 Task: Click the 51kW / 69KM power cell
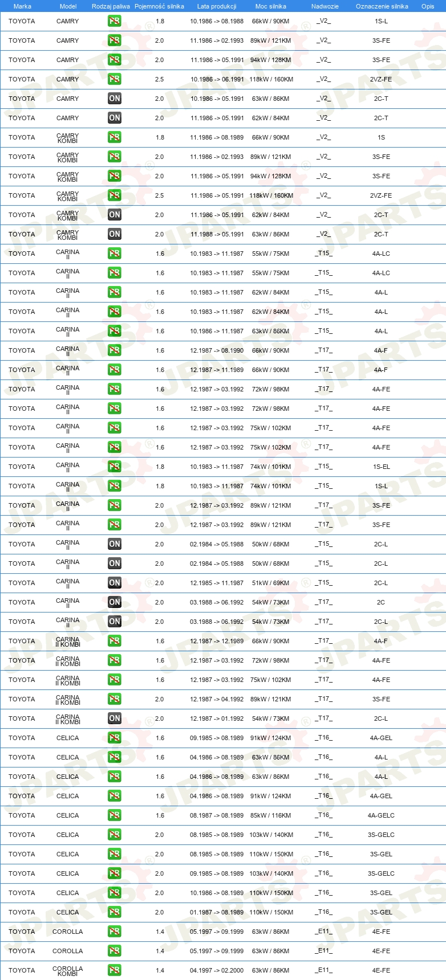coord(271,583)
